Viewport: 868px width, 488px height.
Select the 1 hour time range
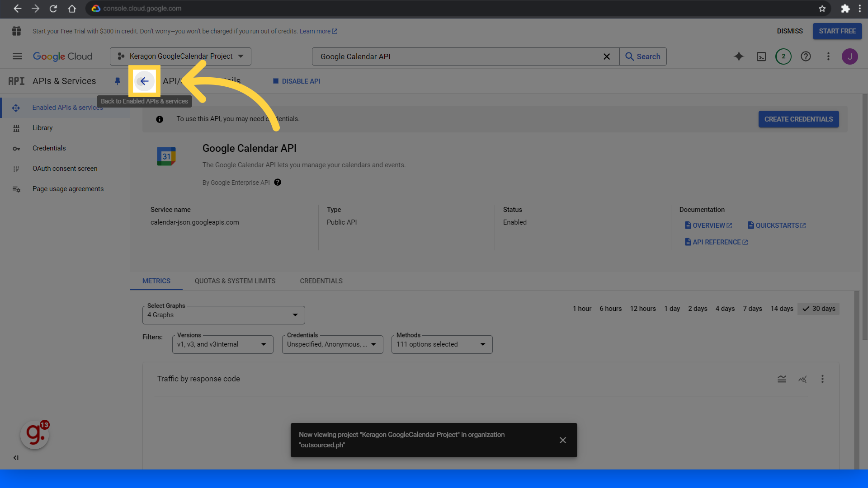582,309
